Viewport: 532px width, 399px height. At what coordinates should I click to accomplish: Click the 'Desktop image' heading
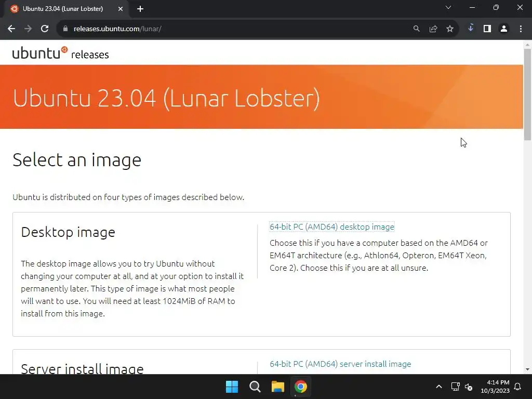(68, 232)
